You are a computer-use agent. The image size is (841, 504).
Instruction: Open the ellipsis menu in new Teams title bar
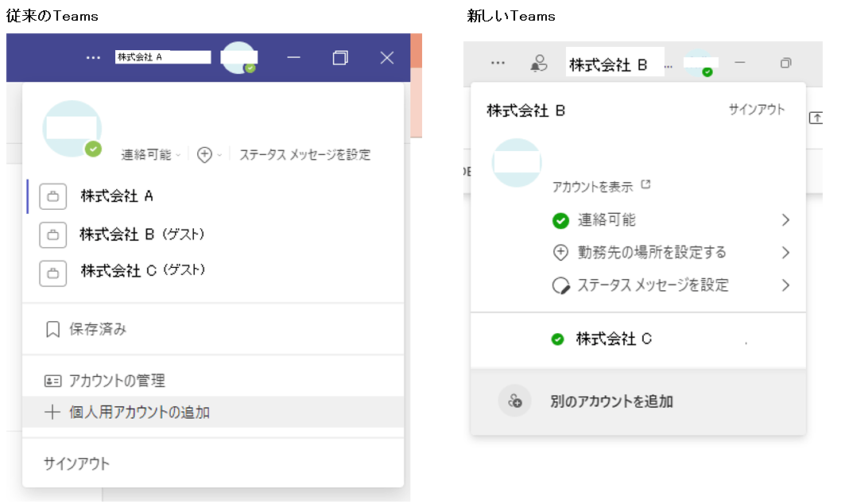click(x=498, y=63)
